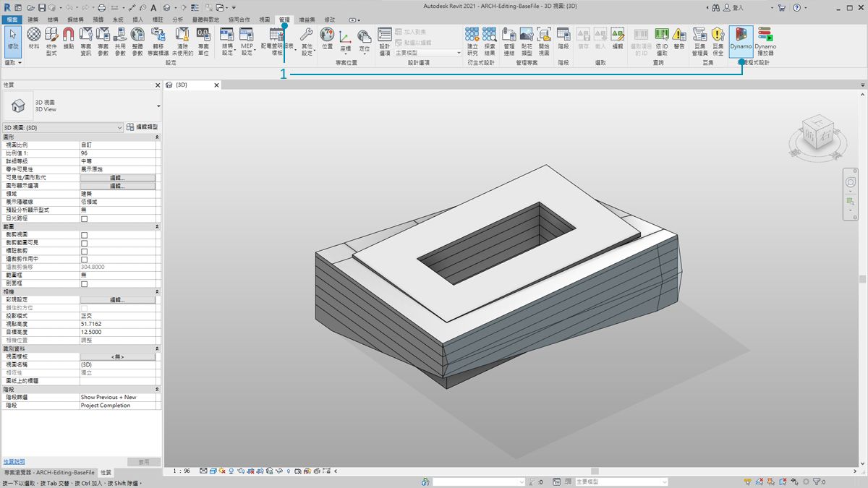
Task: Open 管理連結 (Manage Links)
Action: 509,41
